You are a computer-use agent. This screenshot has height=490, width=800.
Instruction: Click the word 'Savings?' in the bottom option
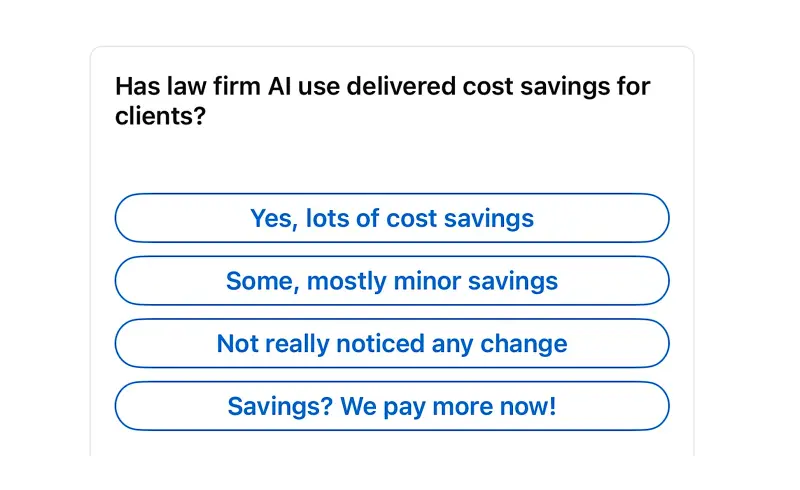(280, 407)
